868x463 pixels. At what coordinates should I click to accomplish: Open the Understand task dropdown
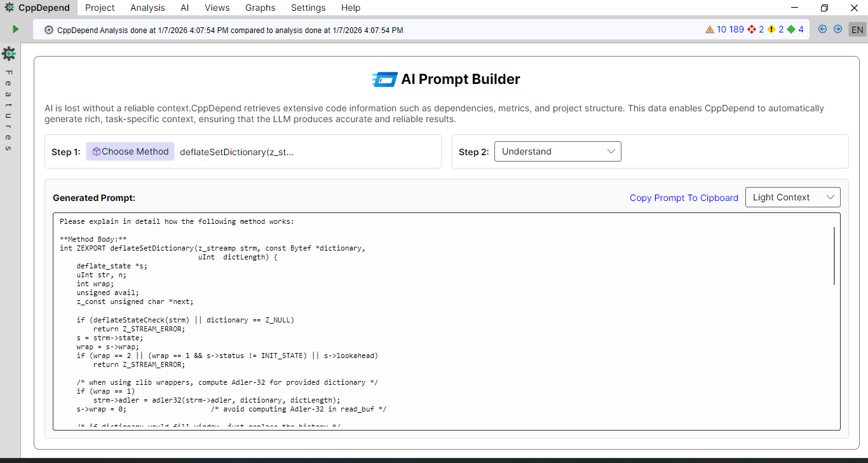[x=557, y=151]
